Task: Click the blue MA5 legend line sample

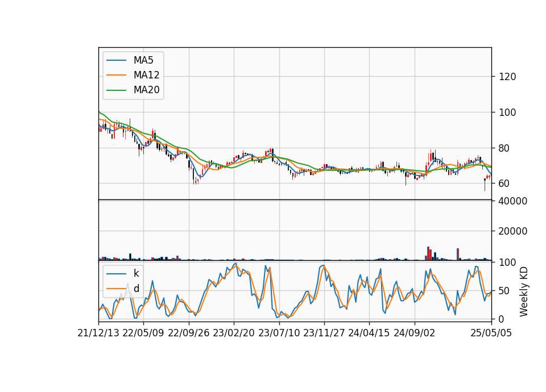Action: click(x=116, y=60)
